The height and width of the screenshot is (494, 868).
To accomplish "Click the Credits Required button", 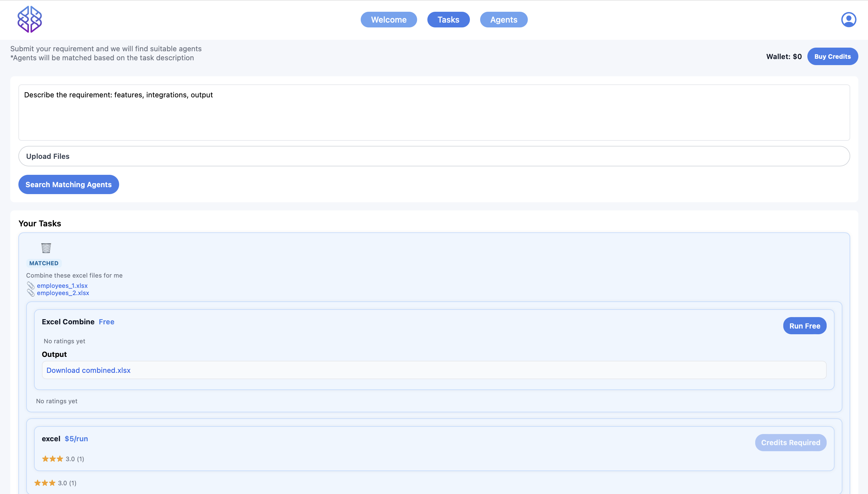I will coord(790,442).
